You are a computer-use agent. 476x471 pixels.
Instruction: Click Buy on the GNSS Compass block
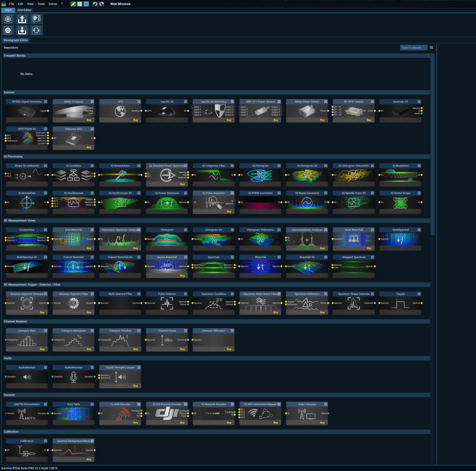pos(89,120)
